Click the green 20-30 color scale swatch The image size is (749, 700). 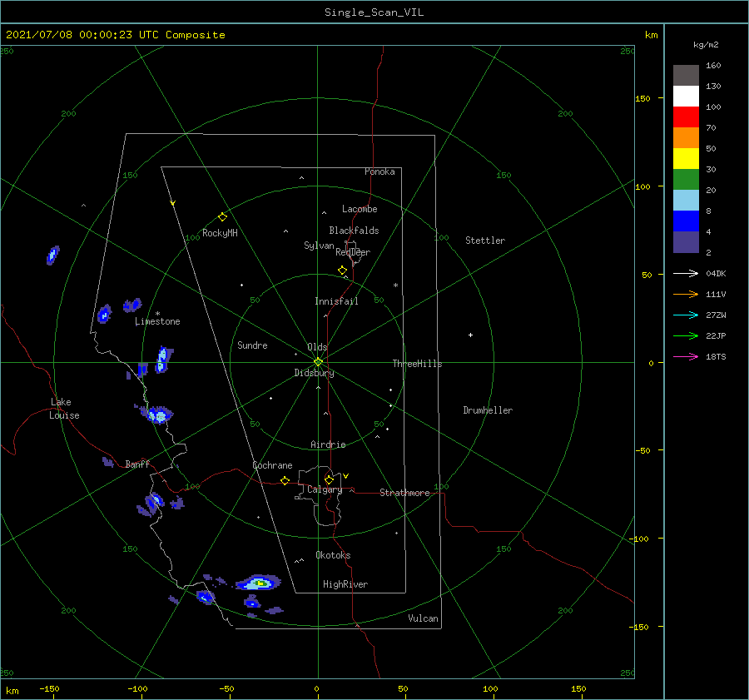(x=686, y=180)
